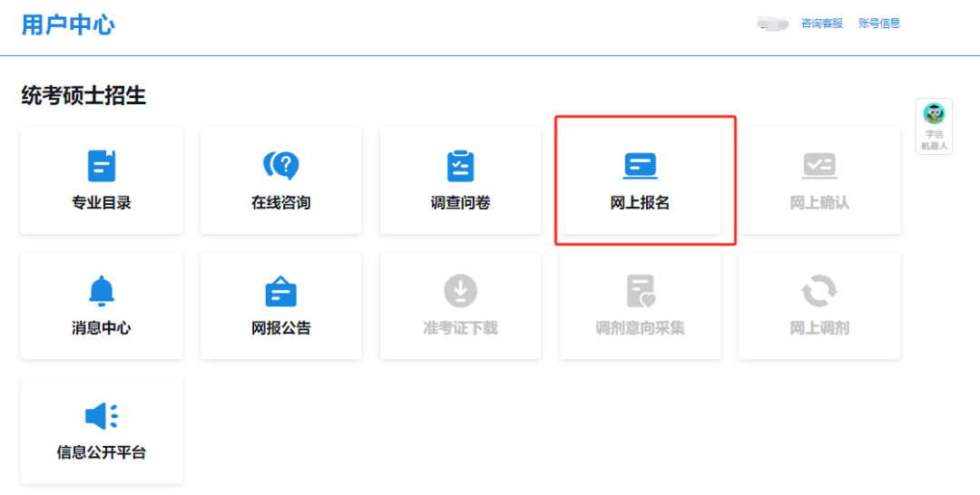This screenshot has height=495, width=980.
Task: Click the 用户中心 header title
Action: tap(68, 24)
